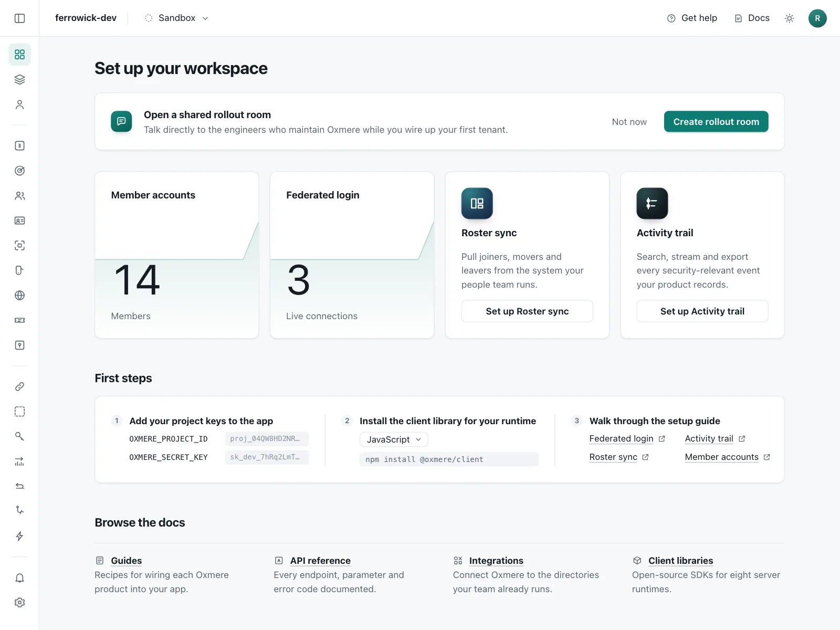Open the Integrations docs link

[496, 561]
